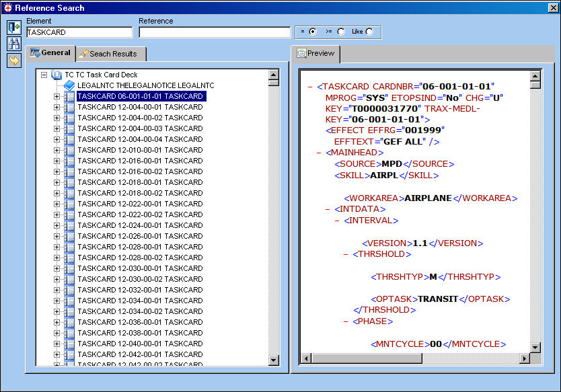Click the icon of TASKCARD 12-042-00-01
This screenshot has width=561, height=392.
(x=69, y=354)
